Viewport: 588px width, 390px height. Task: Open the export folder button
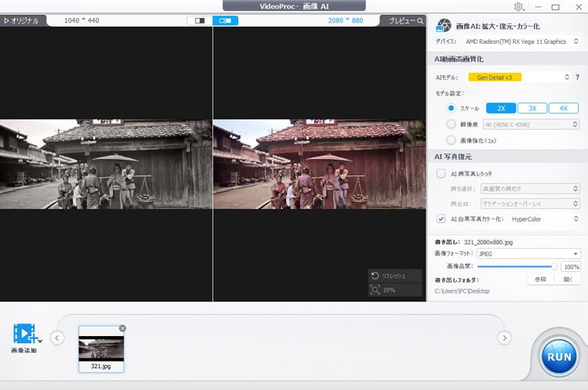point(568,280)
